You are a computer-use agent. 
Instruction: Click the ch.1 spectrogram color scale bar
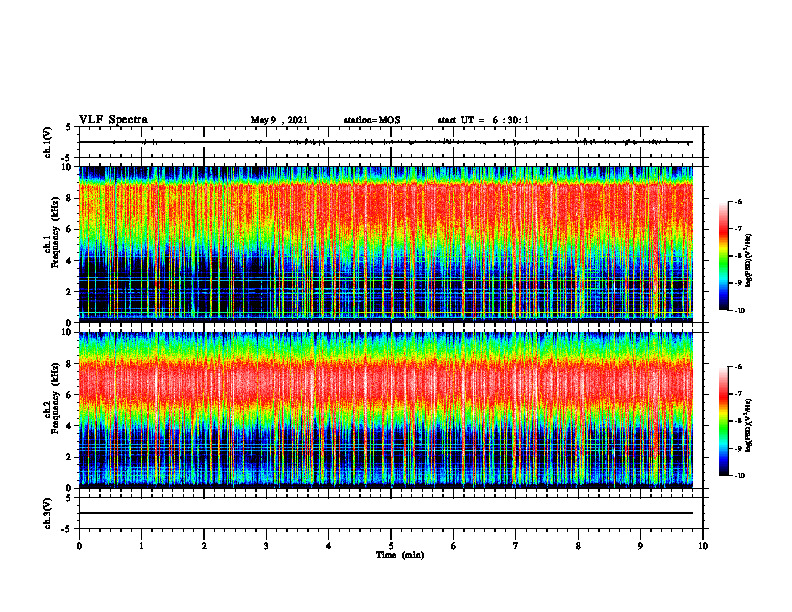click(x=724, y=256)
